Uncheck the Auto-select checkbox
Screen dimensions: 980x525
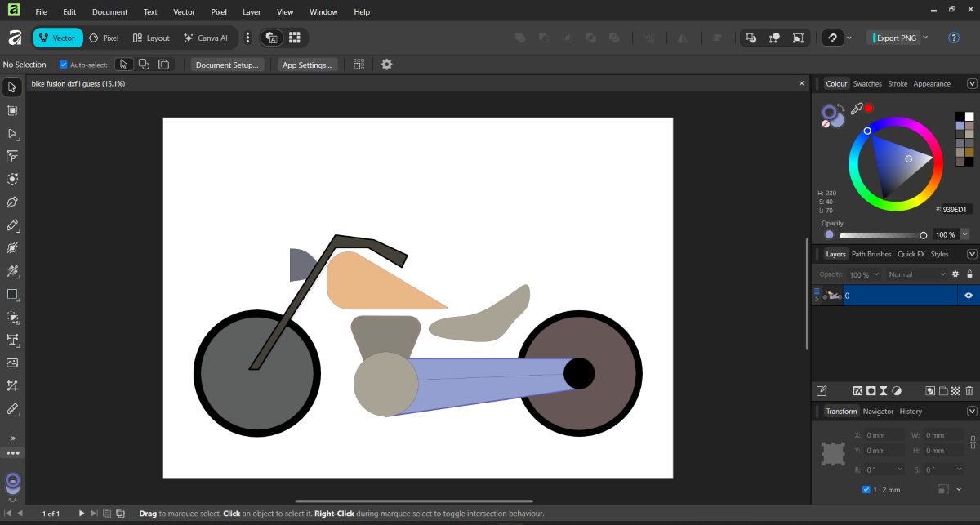pyautogui.click(x=64, y=65)
